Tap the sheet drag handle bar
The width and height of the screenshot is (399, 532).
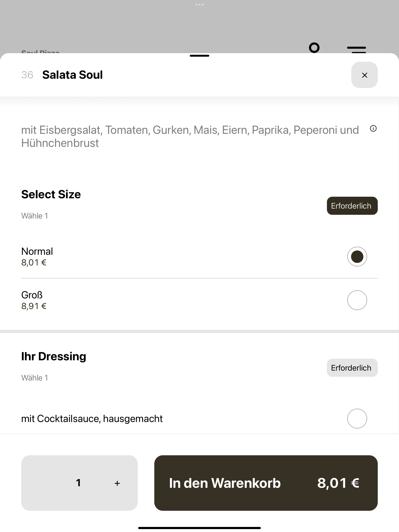(x=199, y=56)
